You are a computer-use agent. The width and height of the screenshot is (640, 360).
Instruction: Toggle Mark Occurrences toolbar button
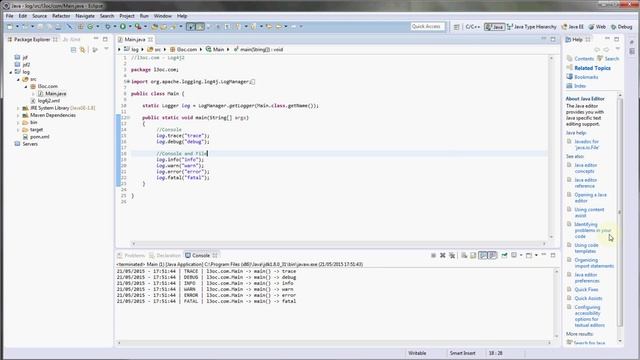coord(200,27)
